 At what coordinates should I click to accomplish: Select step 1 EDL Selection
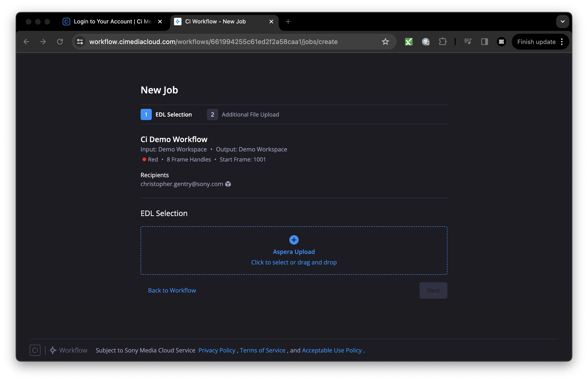[166, 114]
